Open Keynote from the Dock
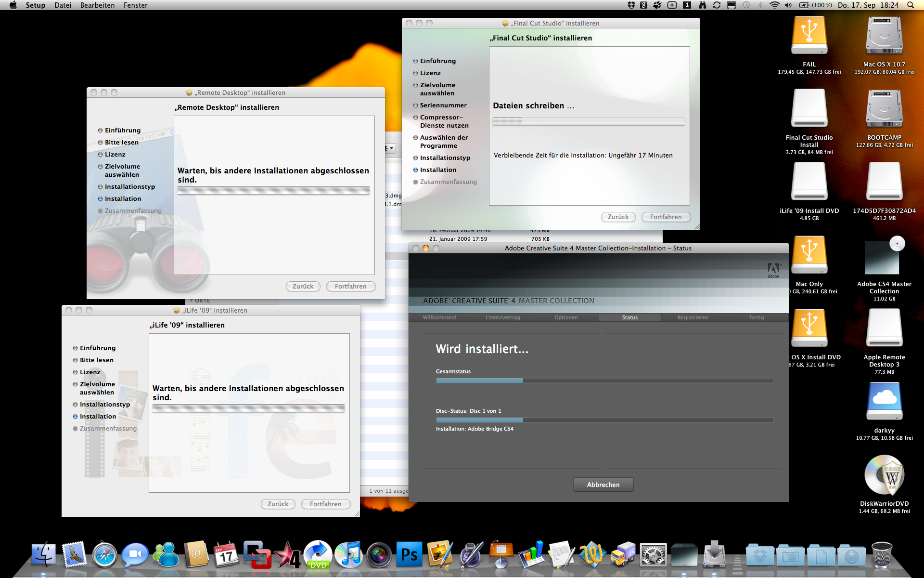 pos(501,554)
